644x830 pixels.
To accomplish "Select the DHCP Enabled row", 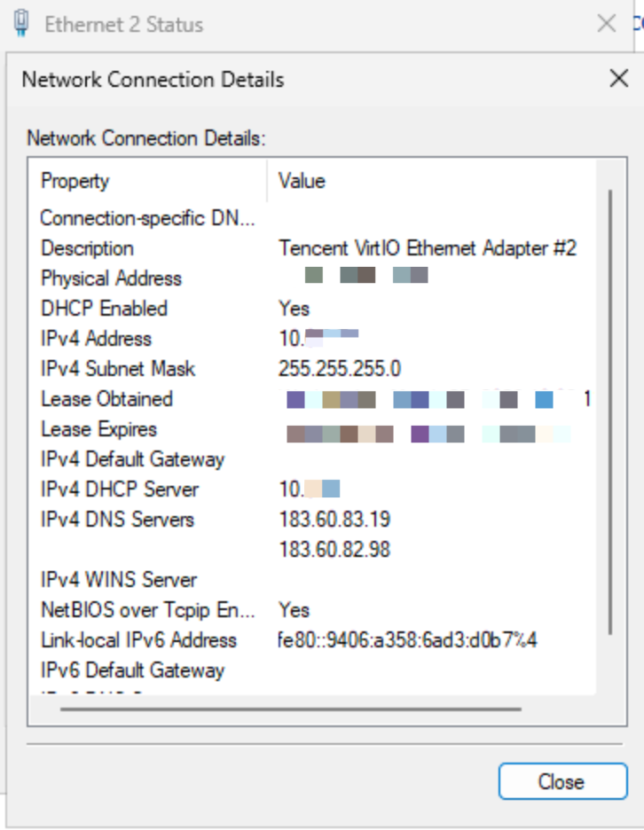I will (x=104, y=309).
